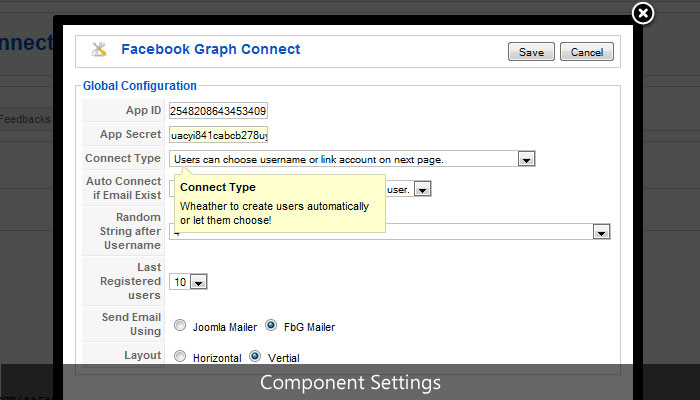The height and width of the screenshot is (400, 700).
Task: Open the Connect Type dropdown
Action: [352, 159]
